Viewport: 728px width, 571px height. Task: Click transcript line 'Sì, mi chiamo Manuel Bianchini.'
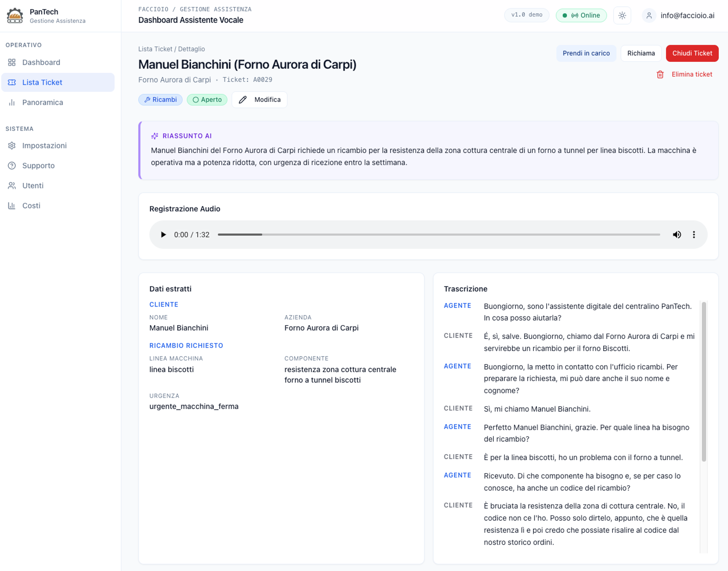point(537,409)
